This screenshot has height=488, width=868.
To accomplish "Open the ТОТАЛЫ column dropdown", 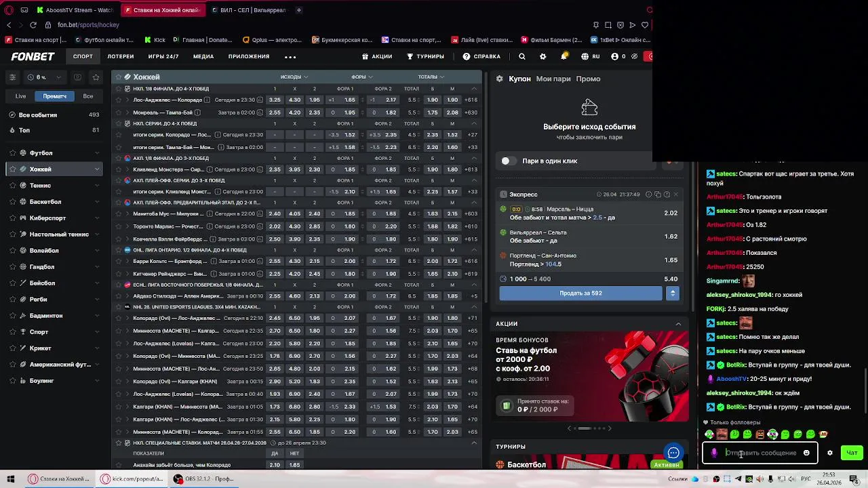I will [x=431, y=77].
